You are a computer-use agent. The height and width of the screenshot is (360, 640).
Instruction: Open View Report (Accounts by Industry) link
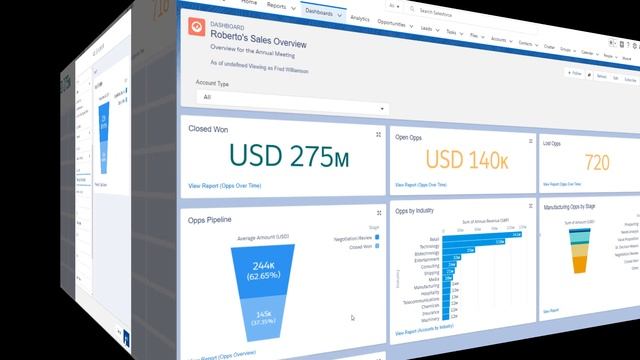[x=424, y=330]
